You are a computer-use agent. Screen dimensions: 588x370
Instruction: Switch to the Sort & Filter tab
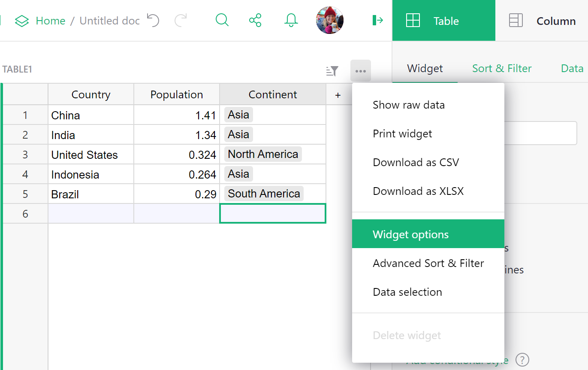[502, 68]
